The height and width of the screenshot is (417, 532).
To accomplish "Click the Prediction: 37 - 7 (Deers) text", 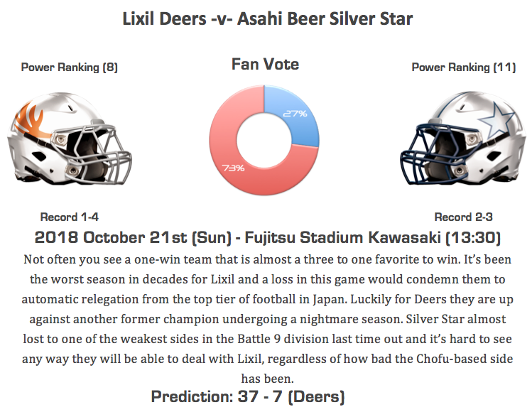I will (248, 396).
